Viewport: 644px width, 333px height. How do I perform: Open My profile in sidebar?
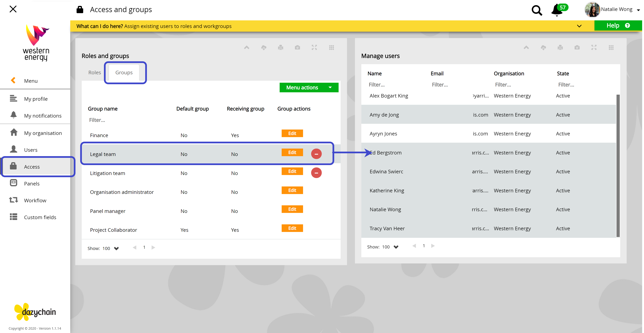36,99
